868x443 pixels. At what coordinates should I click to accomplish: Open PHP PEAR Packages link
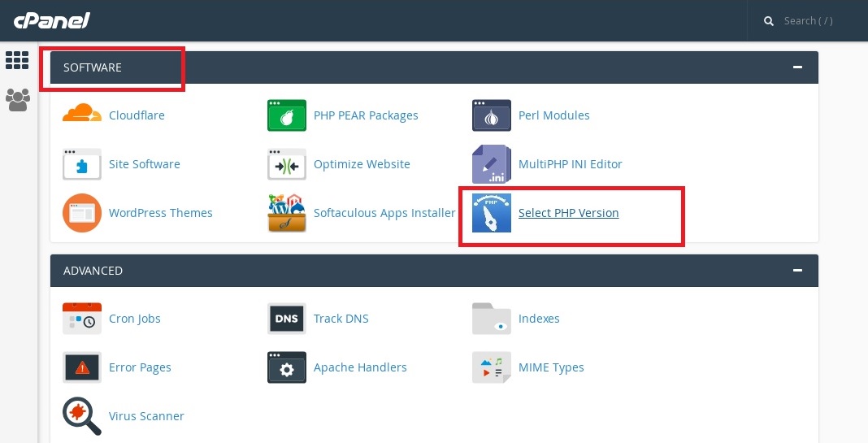click(366, 115)
